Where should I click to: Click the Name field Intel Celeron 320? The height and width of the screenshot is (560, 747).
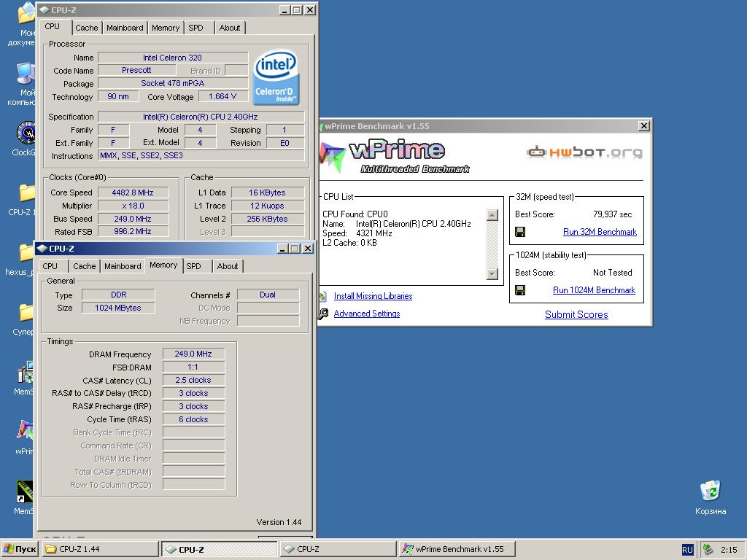173,58
